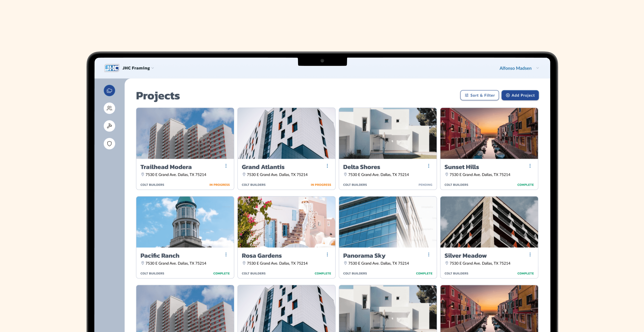This screenshot has width=644, height=332.
Task: Open the Silver Meadow project title
Action: click(466, 256)
